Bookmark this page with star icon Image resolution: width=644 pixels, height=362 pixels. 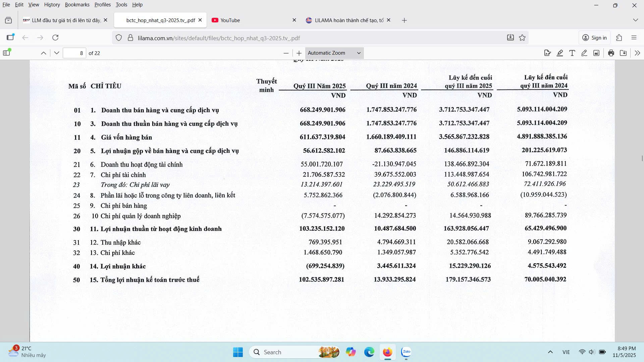[522, 38]
